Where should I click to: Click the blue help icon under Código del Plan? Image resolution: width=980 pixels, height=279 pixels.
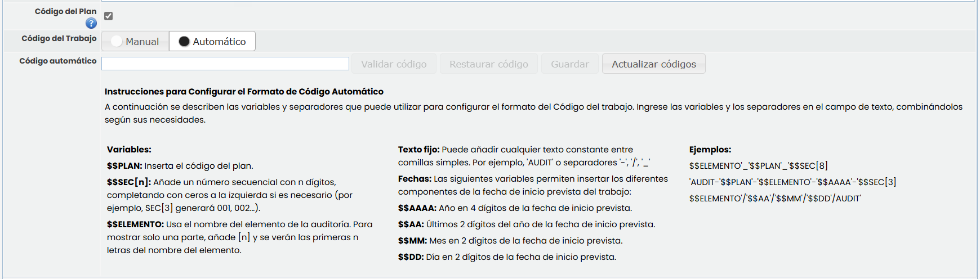(91, 23)
